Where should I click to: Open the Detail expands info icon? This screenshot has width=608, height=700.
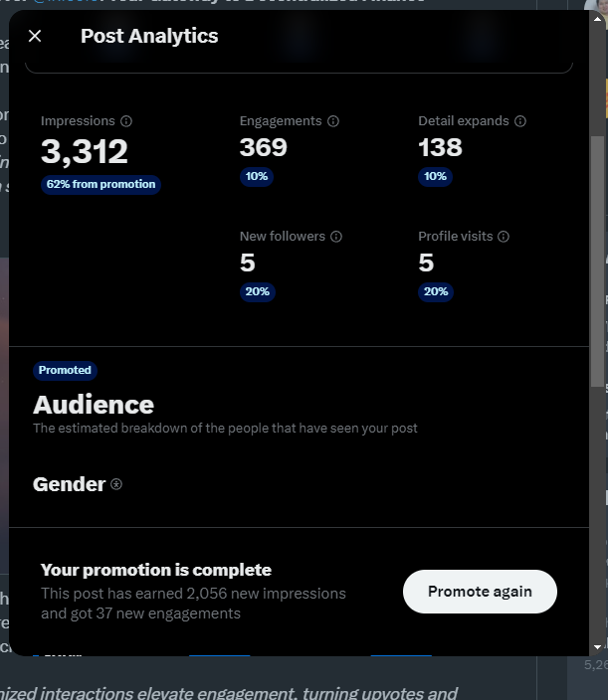[520, 121]
